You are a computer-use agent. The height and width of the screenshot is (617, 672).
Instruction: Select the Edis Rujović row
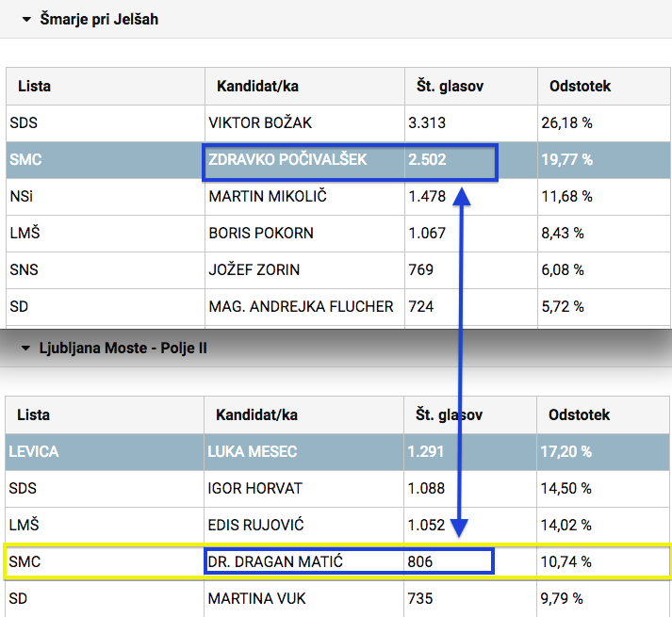click(258, 526)
